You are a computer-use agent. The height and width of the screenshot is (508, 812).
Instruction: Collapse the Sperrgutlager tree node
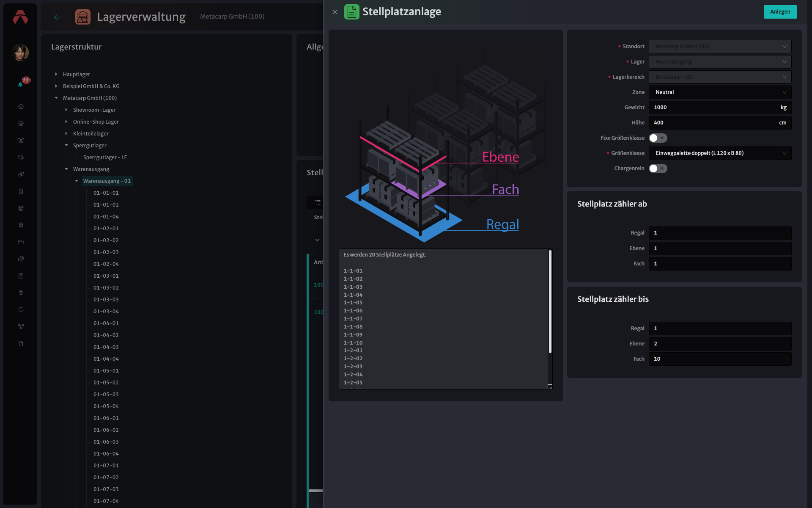pyautogui.click(x=66, y=145)
